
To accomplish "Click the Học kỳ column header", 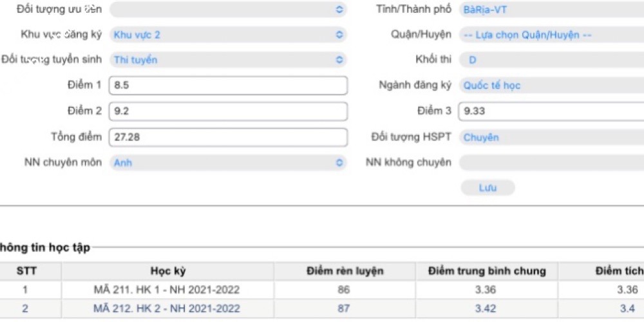I will point(168,271).
